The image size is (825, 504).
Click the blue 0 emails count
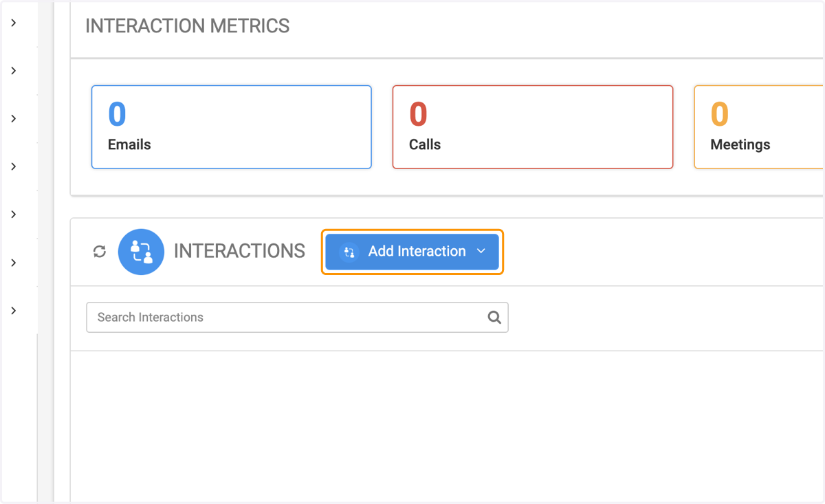118,114
